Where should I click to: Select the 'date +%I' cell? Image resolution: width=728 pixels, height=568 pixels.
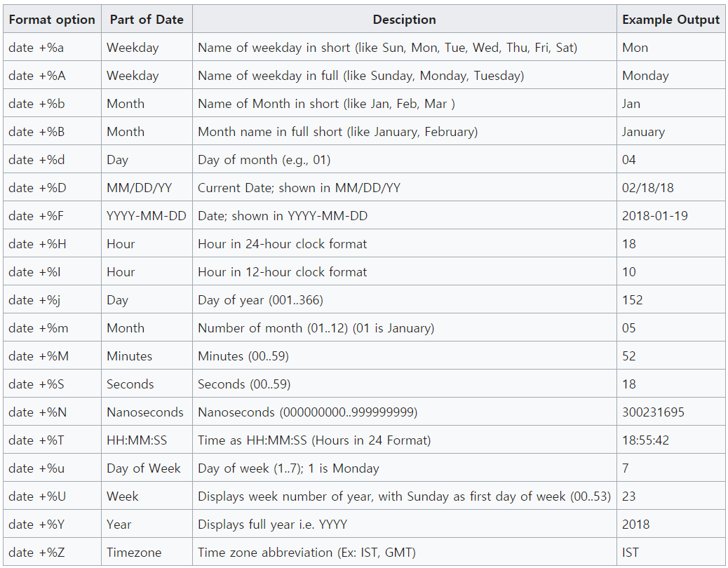(x=52, y=272)
